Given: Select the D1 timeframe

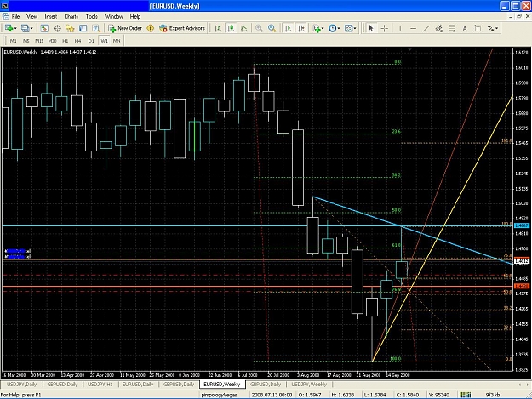Looking at the screenshot, I should pos(91,41).
